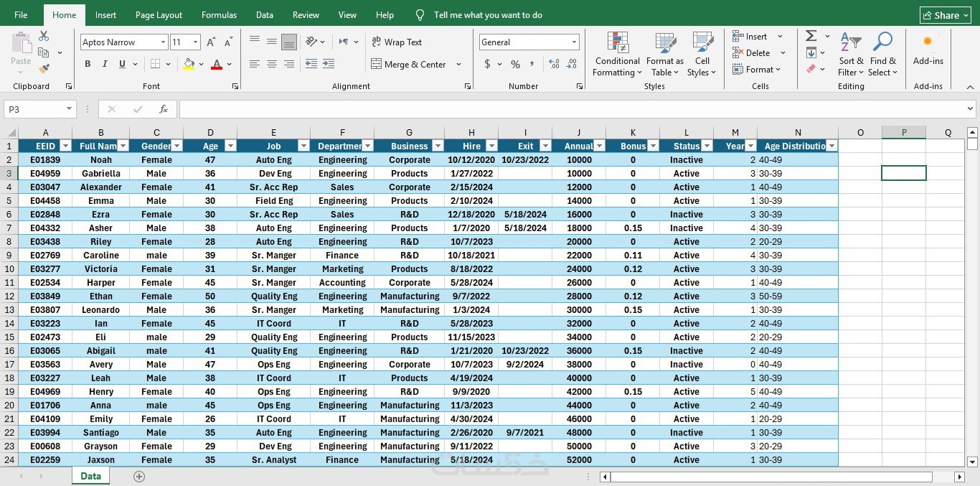Screen dimensions: 980x486
Task: Select the Data sheet tab
Action: click(x=91, y=476)
